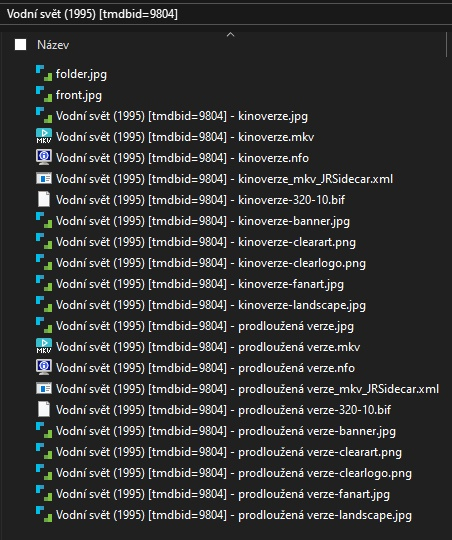Viewport: 452px width, 540px height.
Task: Select the file name ending in kinoverze.jpg
Action: (182, 116)
